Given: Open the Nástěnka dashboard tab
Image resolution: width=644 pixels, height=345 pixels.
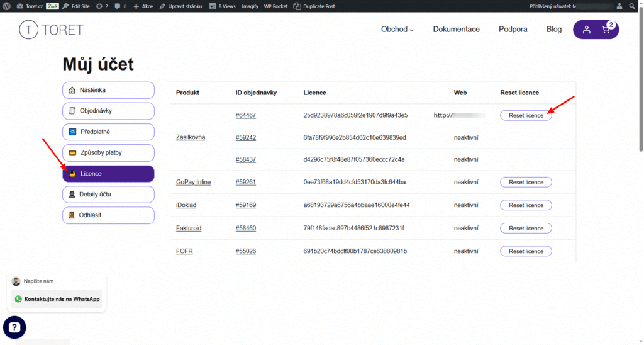Looking at the screenshot, I should pyautogui.click(x=108, y=90).
